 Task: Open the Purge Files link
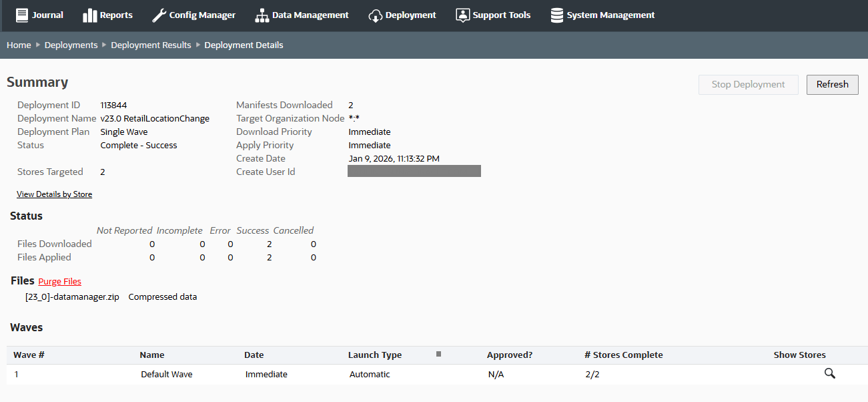click(59, 281)
